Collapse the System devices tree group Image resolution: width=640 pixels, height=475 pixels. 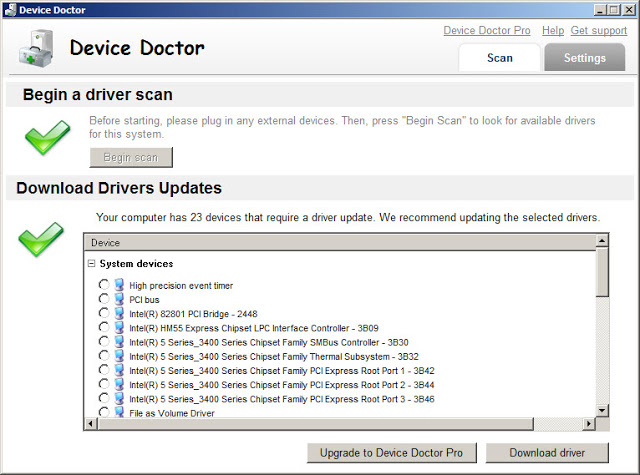[x=91, y=264]
